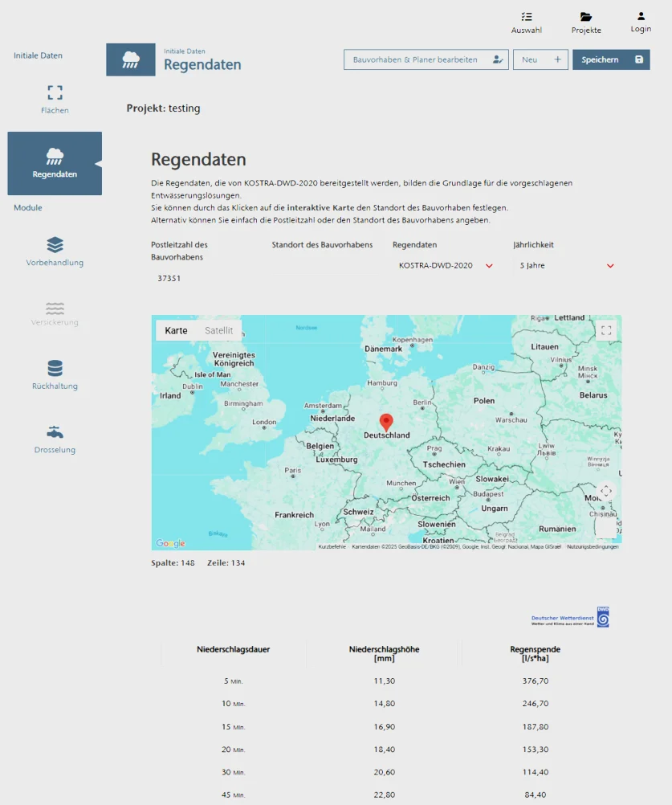
Task: Open map Kurzbefehle link
Action: pyautogui.click(x=332, y=547)
